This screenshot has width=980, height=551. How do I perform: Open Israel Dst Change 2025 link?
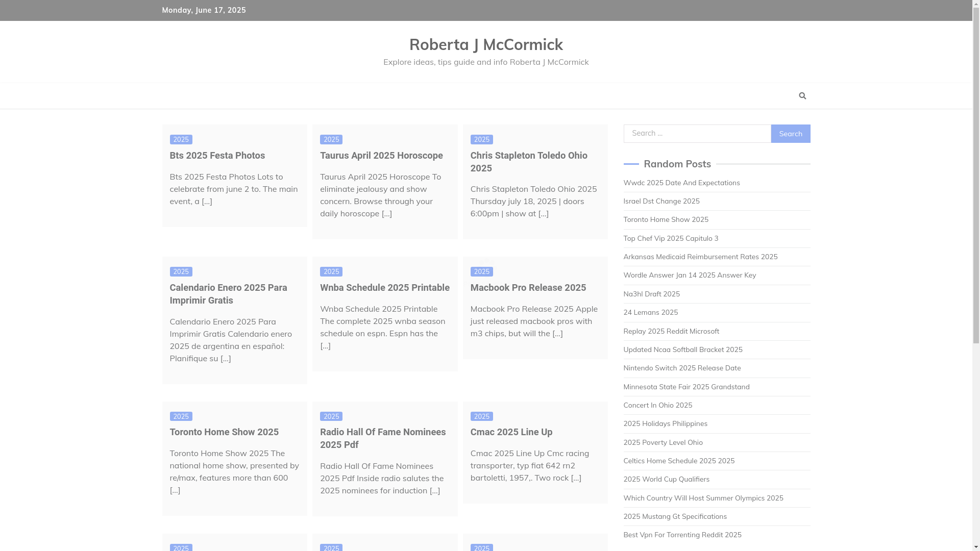pyautogui.click(x=661, y=201)
